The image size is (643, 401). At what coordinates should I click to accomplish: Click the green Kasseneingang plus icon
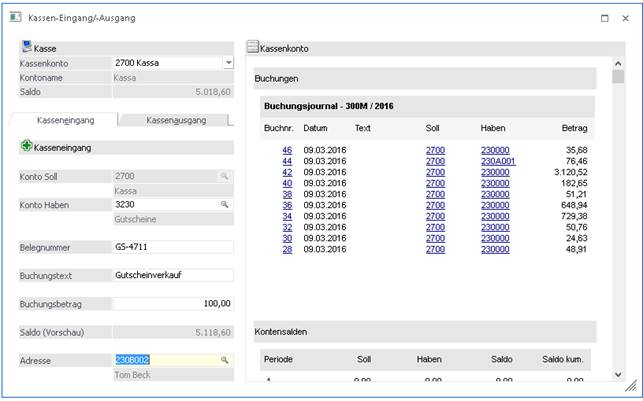pyautogui.click(x=26, y=146)
